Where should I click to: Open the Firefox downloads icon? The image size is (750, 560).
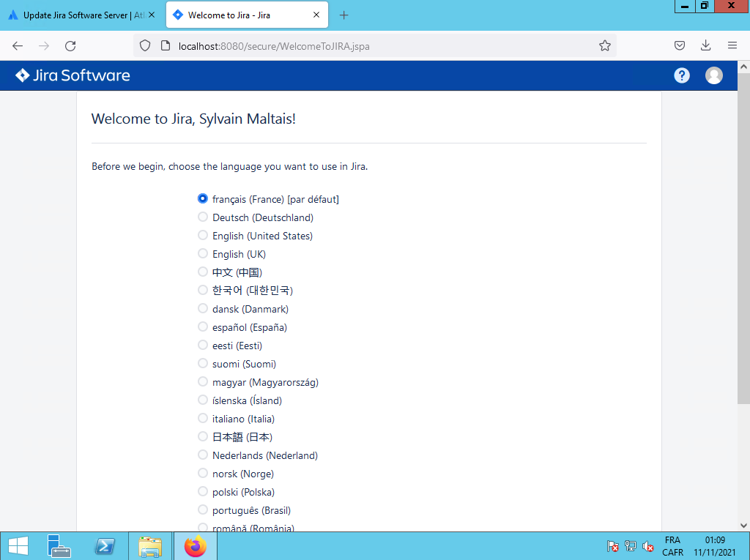point(705,45)
